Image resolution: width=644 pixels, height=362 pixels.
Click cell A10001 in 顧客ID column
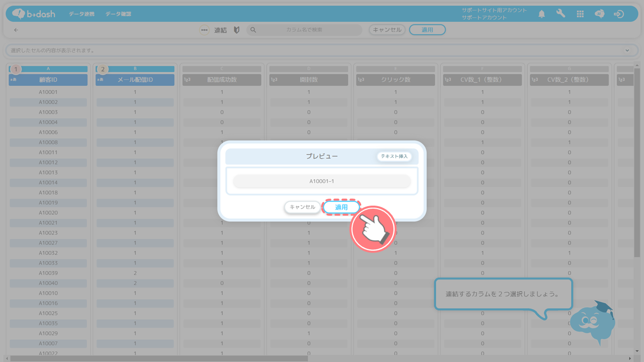(48, 92)
